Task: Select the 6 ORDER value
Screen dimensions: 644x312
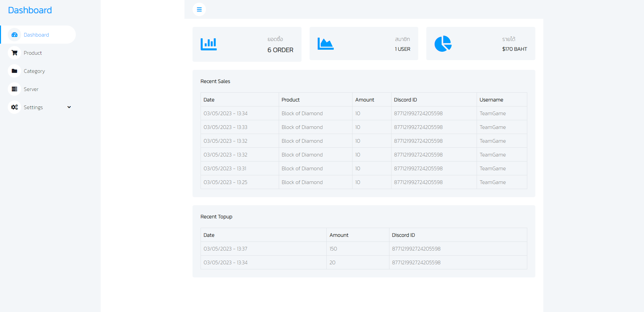Action: coord(280,50)
